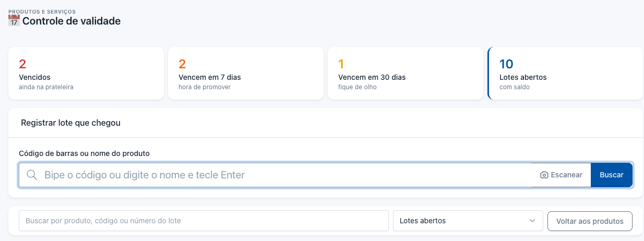Click the Escanear button
This screenshot has width=644, height=241.
pyautogui.click(x=561, y=175)
